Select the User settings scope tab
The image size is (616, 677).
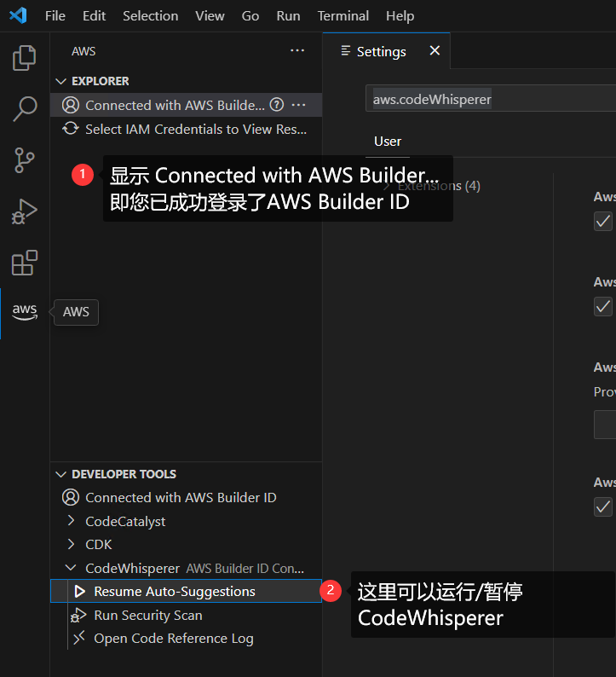pos(388,142)
